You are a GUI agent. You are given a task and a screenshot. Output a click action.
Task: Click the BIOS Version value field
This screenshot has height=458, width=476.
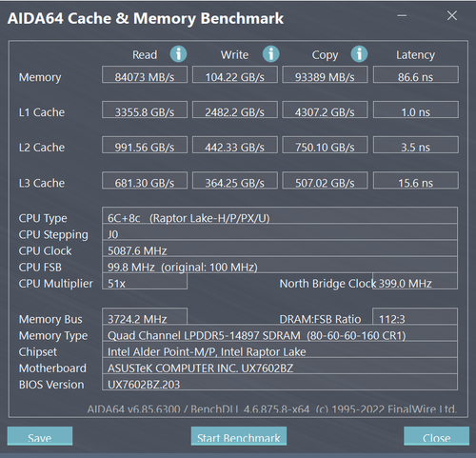280,382
